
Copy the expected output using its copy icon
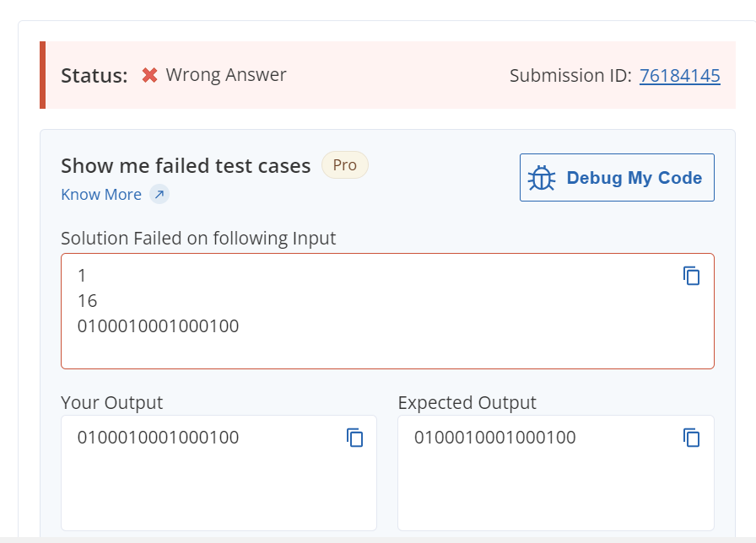point(691,438)
